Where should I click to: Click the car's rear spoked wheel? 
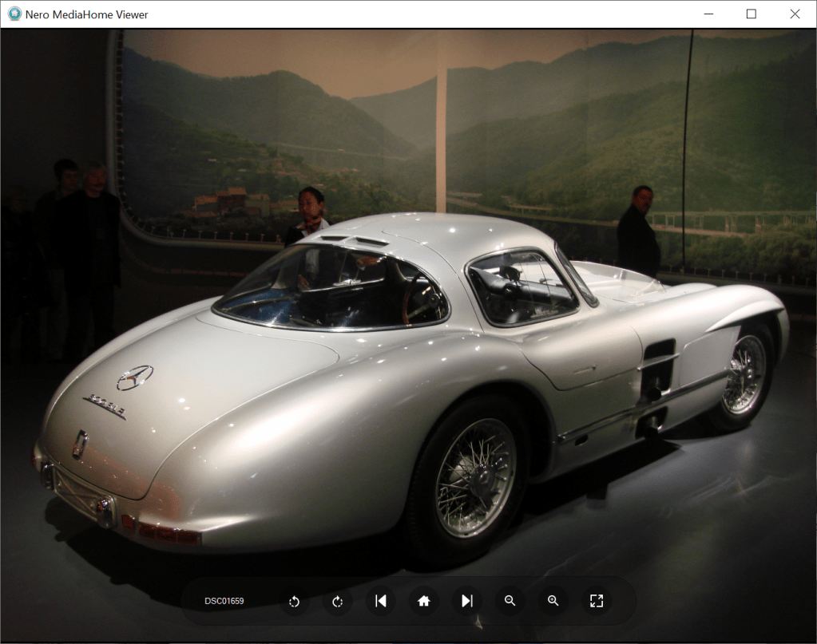click(475, 476)
